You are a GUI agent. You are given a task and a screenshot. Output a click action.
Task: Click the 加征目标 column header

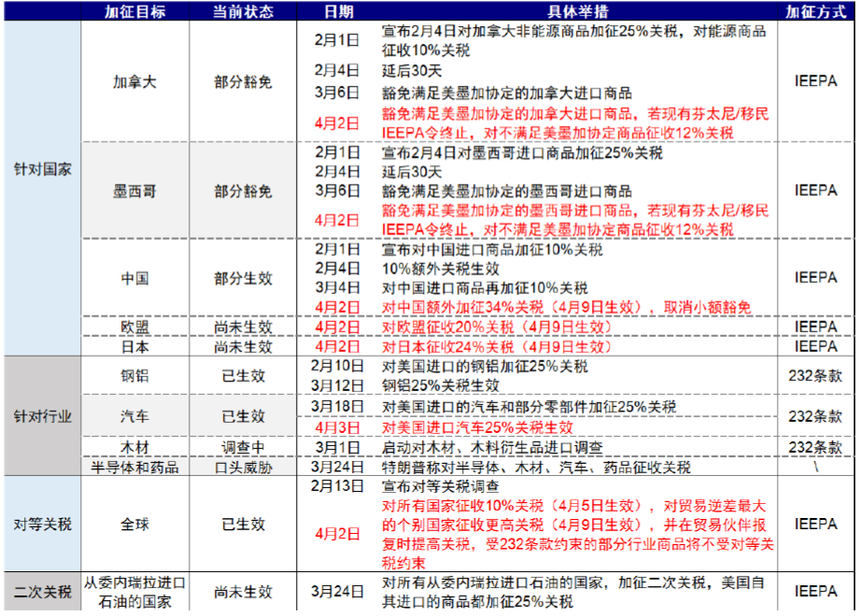[x=134, y=11]
